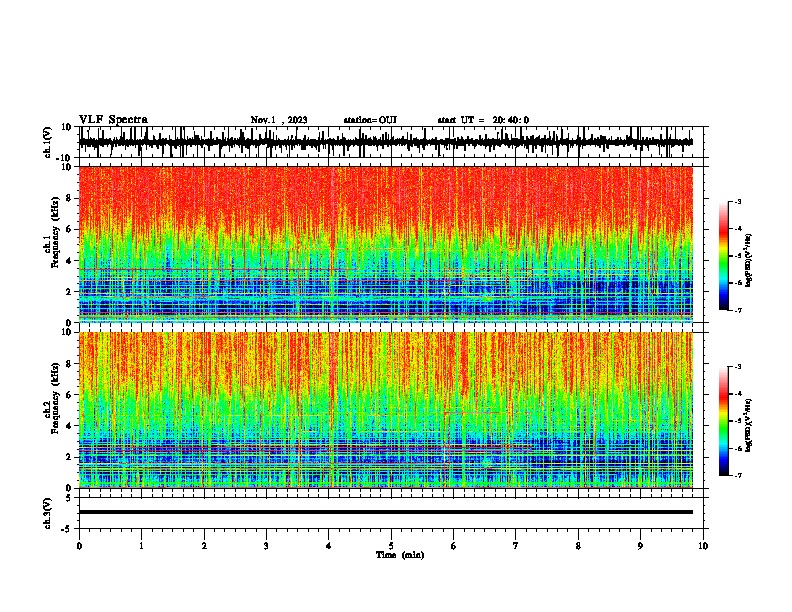The height and width of the screenshot is (612, 792).
Task: Click the "-3" label on ch.1 colorbar
Action: (x=737, y=201)
